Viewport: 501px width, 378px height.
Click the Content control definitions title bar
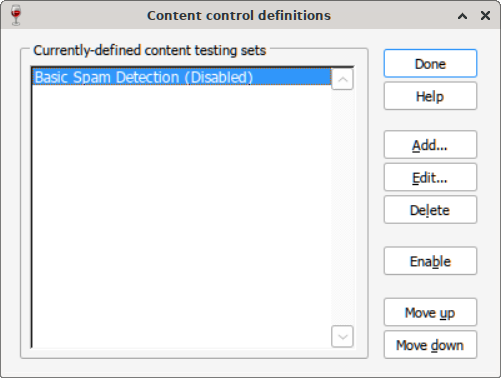click(239, 15)
